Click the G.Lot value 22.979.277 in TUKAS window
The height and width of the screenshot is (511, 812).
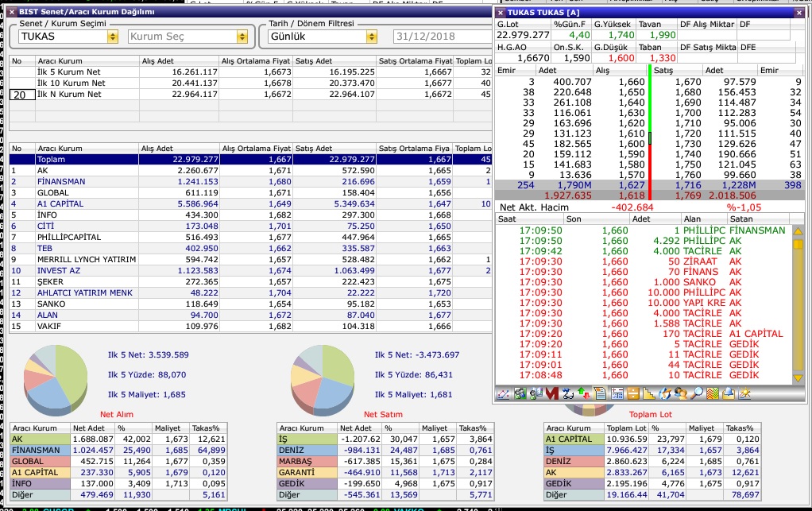(x=523, y=35)
